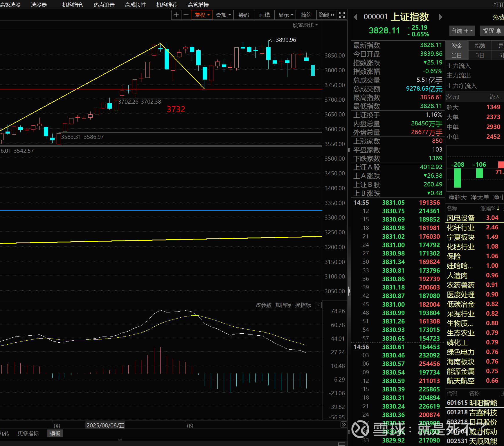Open the 高管增持 menu item
The height and width of the screenshot is (446, 504).
pyautogui.click(x=198, y=5)
